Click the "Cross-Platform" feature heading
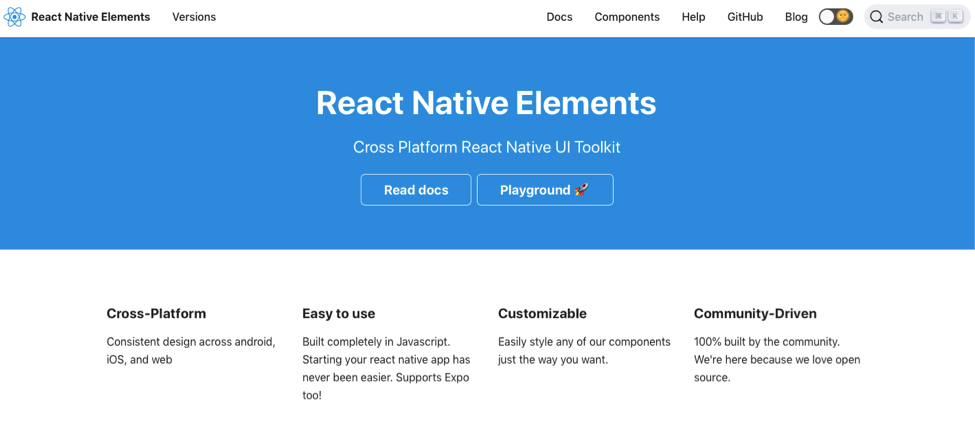 (x=156, y=313)
